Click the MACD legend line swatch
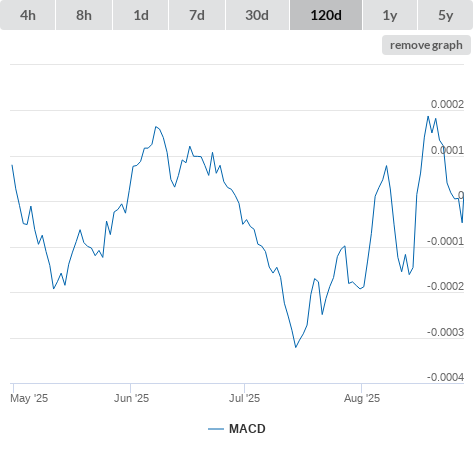Viewport: 474px width, 455px height. [x=216, y=429]
